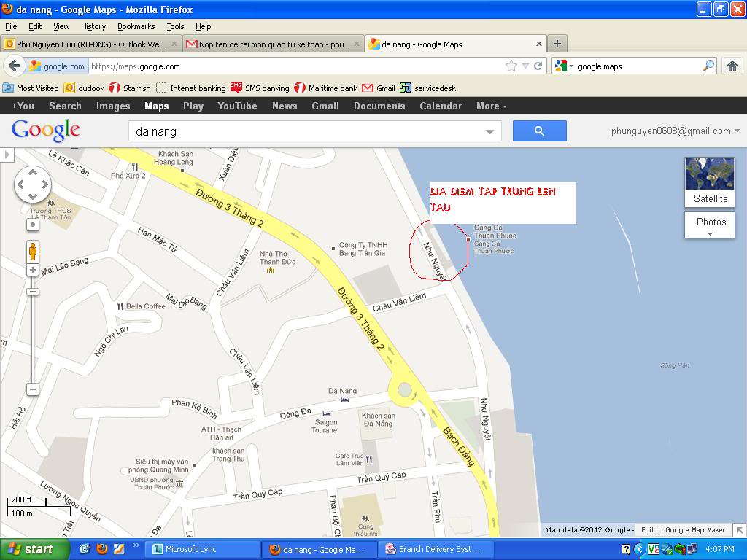Zoom in the map with plus button

tap(32, 270)
